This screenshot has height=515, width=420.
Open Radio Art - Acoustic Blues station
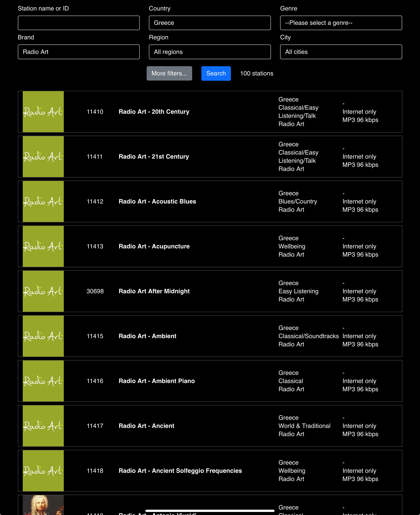157,201
